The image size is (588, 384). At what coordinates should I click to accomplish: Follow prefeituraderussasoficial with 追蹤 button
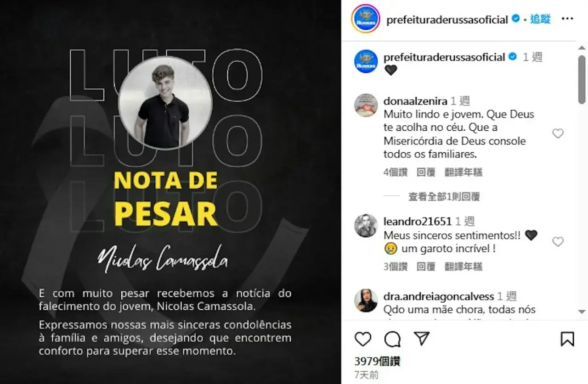[x=540, y=19]
